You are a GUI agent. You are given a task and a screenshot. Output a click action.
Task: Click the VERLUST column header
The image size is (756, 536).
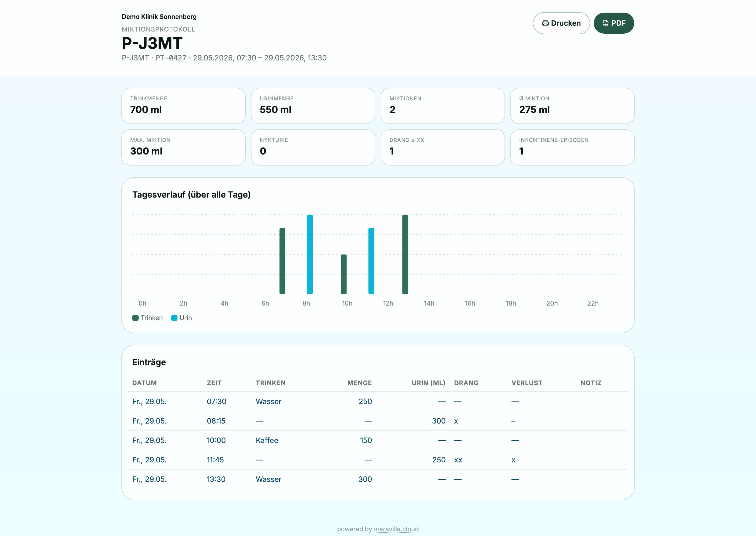tap(527, 383)
